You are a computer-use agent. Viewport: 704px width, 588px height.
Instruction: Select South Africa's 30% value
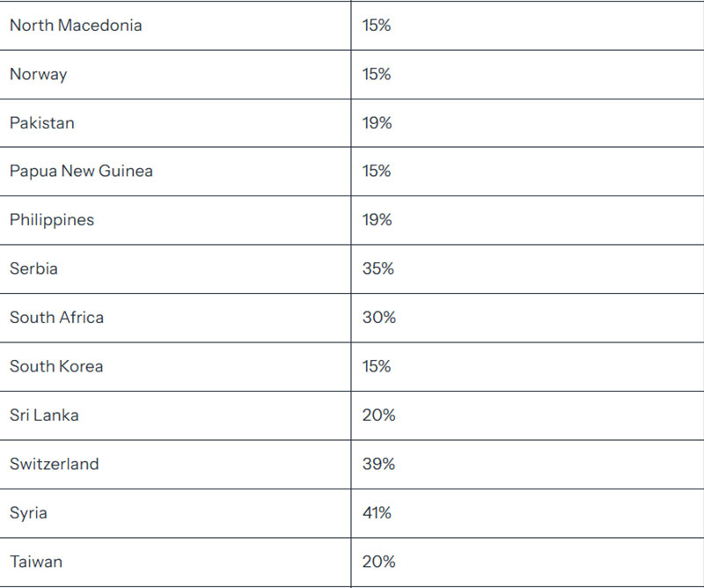pyautogui.click(x=379, y=318)
